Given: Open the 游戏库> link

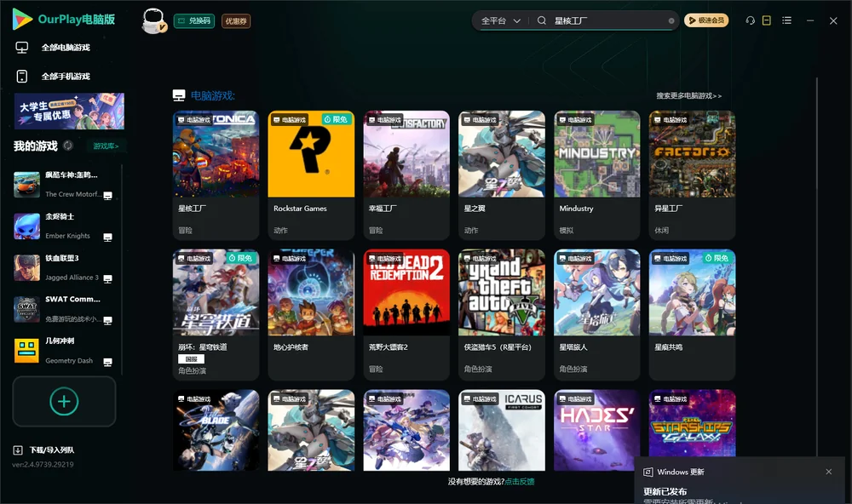Looking at the screenshot, I should (106, 146).
